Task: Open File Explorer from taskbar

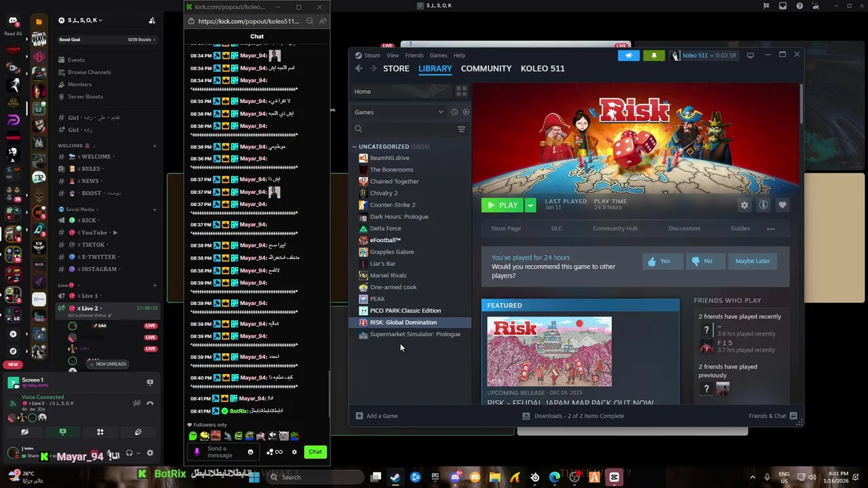Action: 495,477
